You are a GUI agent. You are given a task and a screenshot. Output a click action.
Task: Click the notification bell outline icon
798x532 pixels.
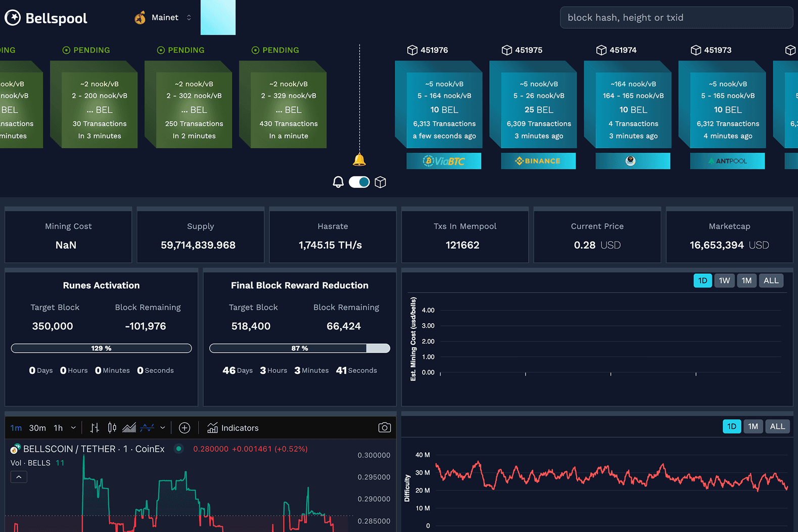338,182
